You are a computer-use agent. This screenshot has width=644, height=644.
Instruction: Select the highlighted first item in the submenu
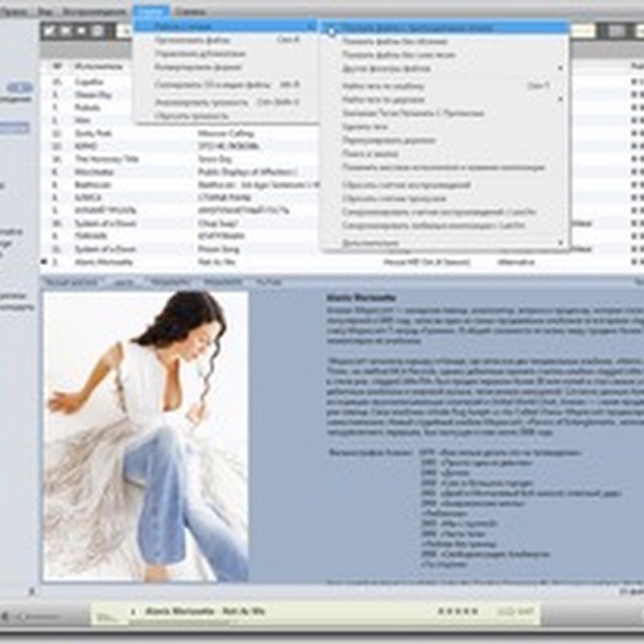[444, 28]
